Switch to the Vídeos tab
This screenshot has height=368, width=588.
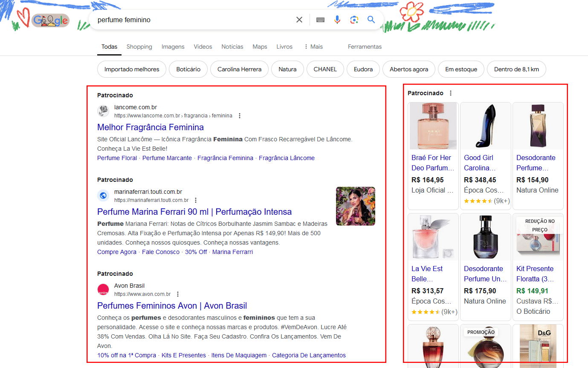pos(203,47)
